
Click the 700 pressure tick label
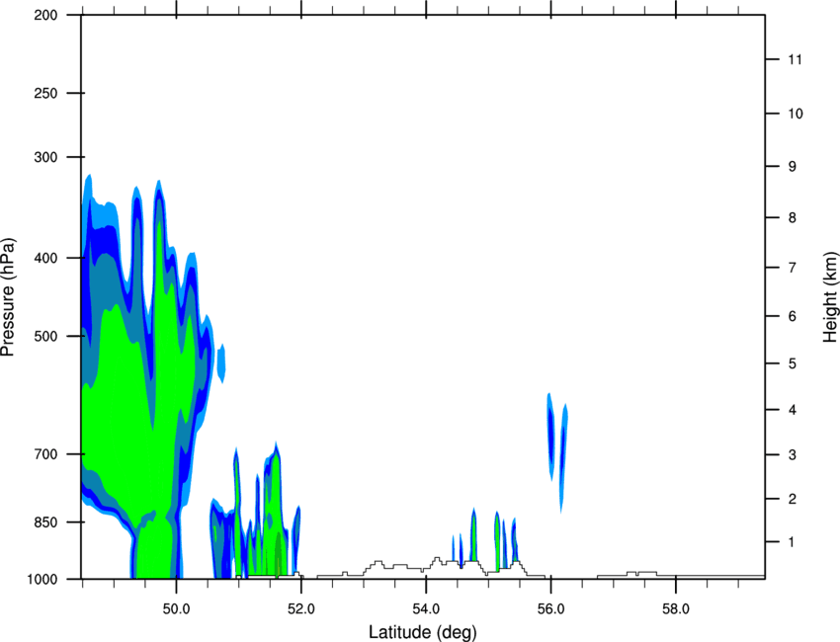[x=45, y=454]
